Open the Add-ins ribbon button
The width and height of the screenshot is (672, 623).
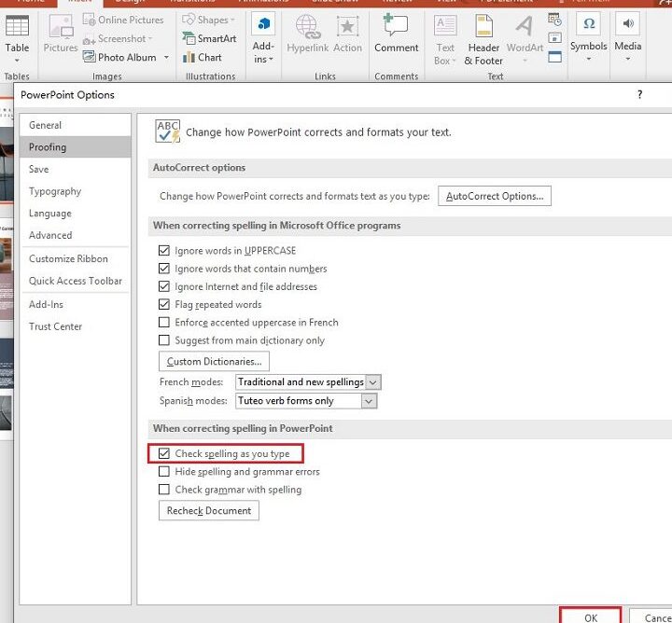point(262,38)
